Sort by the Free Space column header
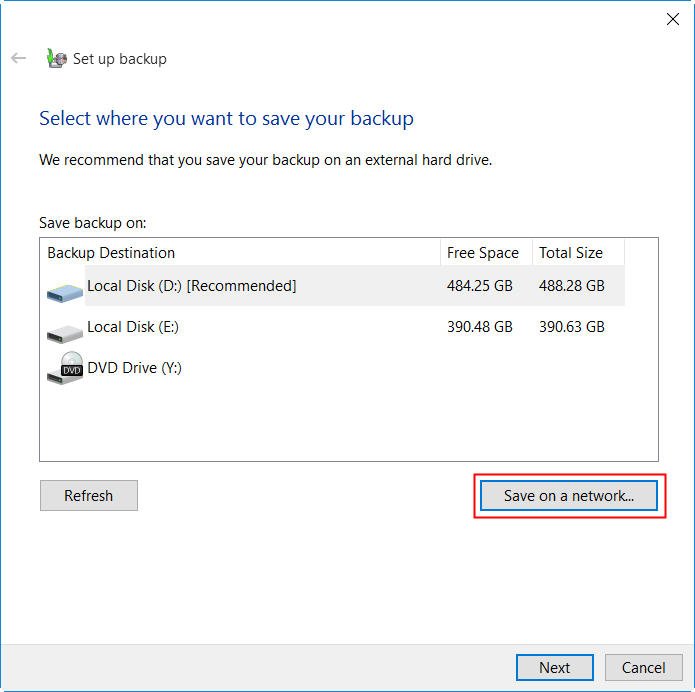This screenshot has height=692, width=695. pos(483,253)
